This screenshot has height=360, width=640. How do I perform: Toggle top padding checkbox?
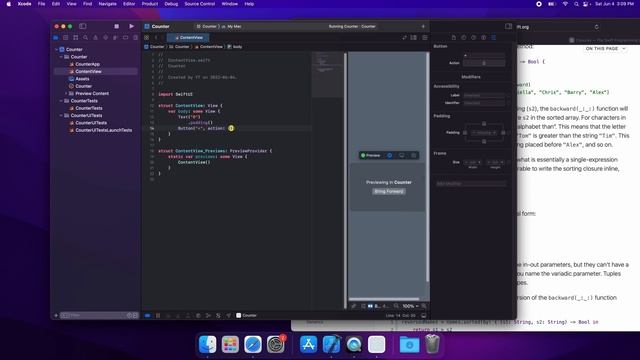tap(484, 123)
